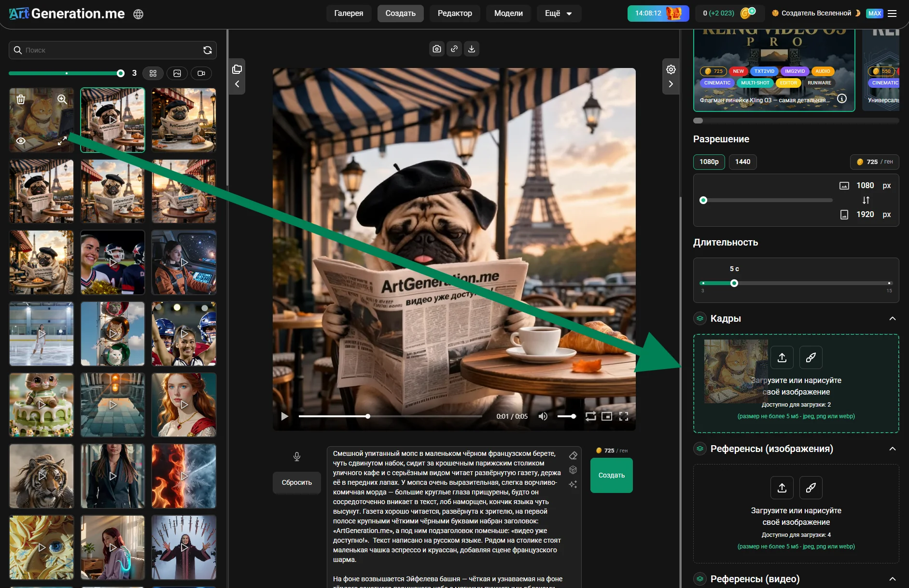The height and width of the screenshot is (588, 909).
Task: Open the settings gear icon right of the video
Action: [x=671, y=69]
